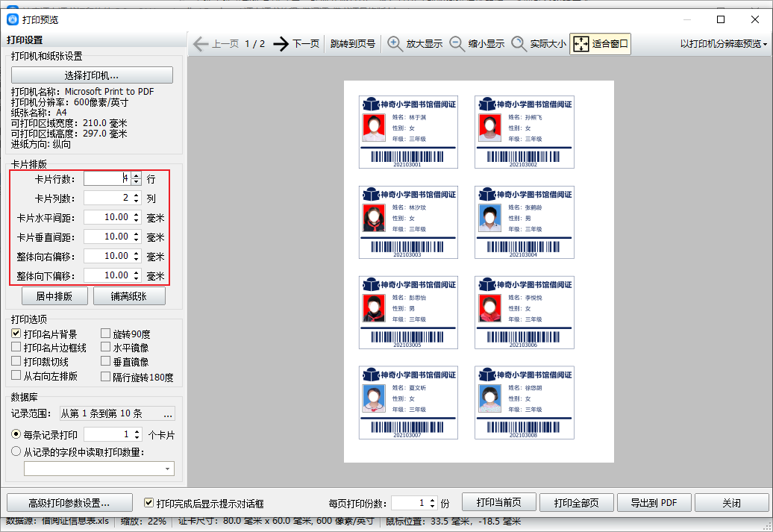Click the 每页打印份数 input field
This screenshot has height=532, width=773.
point(408,503)
